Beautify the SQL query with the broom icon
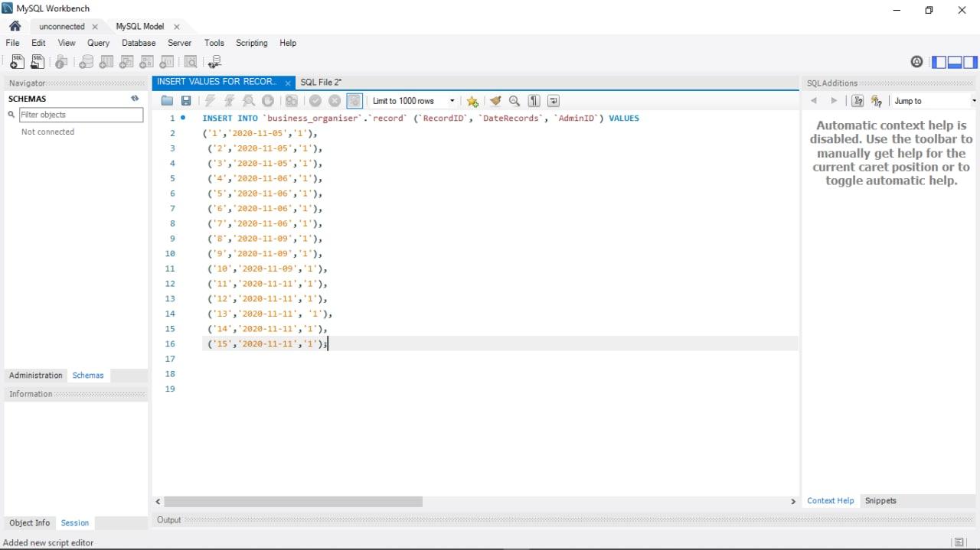 coord(495,100)
